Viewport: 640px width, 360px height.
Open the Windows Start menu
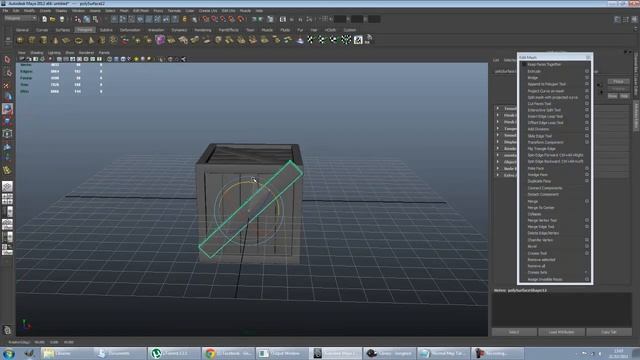point(9,353)
